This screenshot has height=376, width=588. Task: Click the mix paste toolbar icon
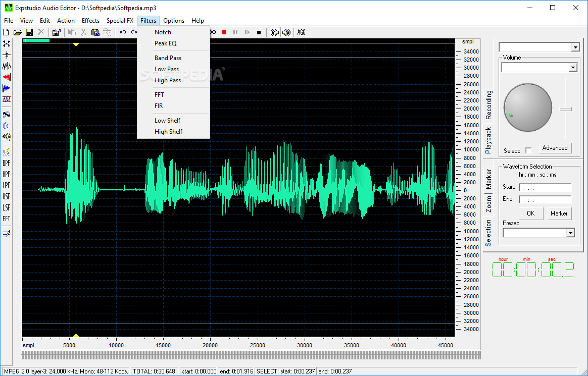[x=107, y=33]
